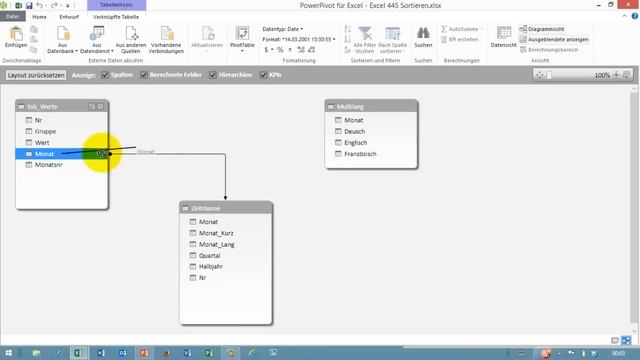Click the Aktualisieren refresh button
Screen dimensions: 640x360
coord(207,39)
